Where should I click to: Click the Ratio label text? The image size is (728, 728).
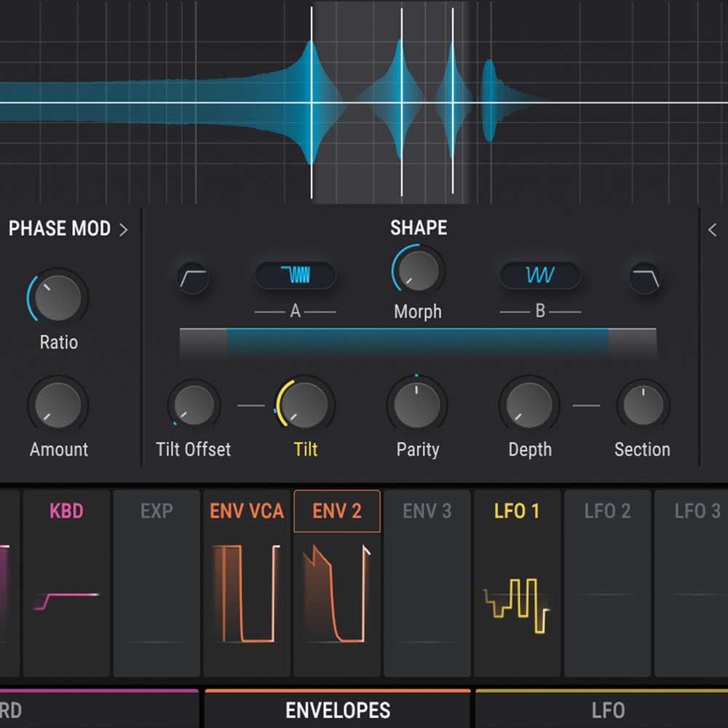(x=58, y=342)
